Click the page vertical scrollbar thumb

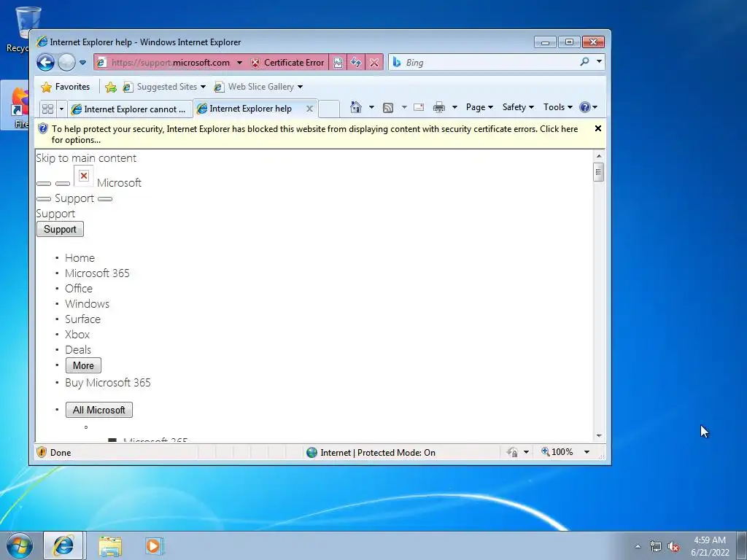[599, 172]
